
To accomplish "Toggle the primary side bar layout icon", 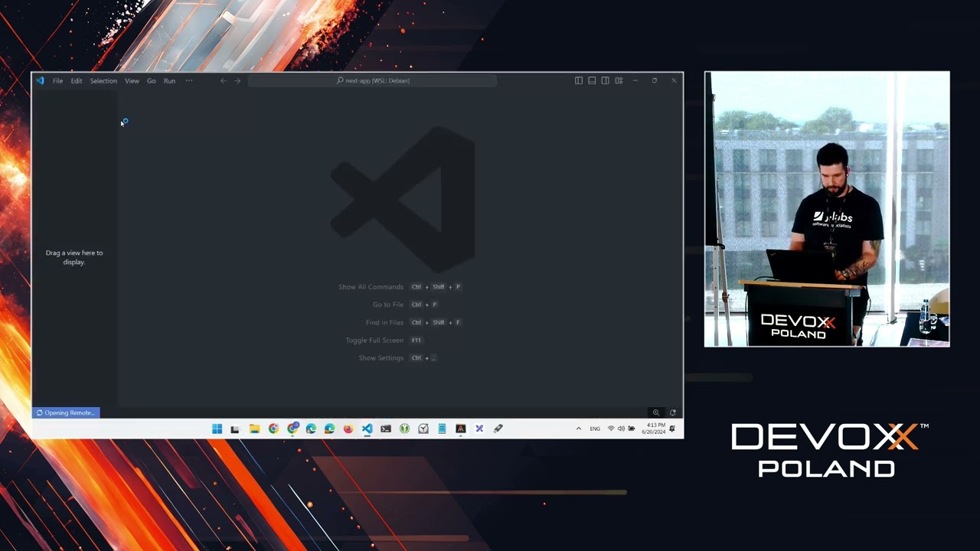I will point(579,80).
